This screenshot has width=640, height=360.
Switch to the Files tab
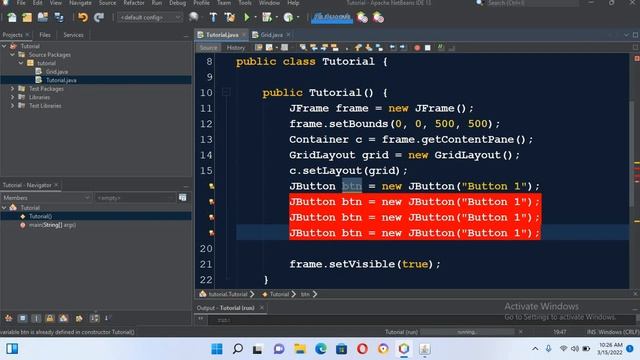click(45, 35)
